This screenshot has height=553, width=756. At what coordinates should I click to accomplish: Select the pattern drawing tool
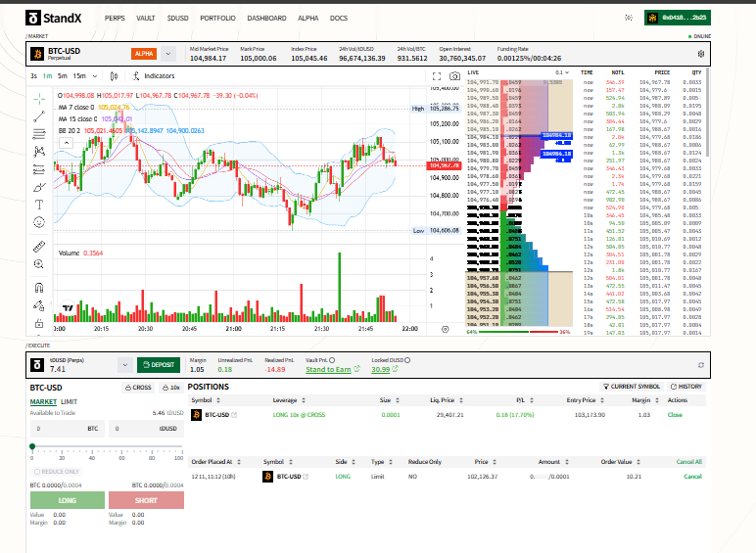(39, 152)
